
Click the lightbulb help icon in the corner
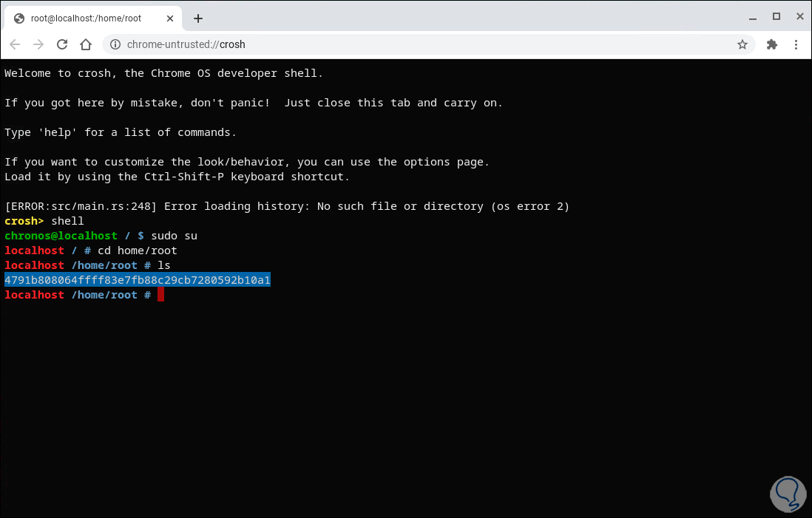(787, 494)
